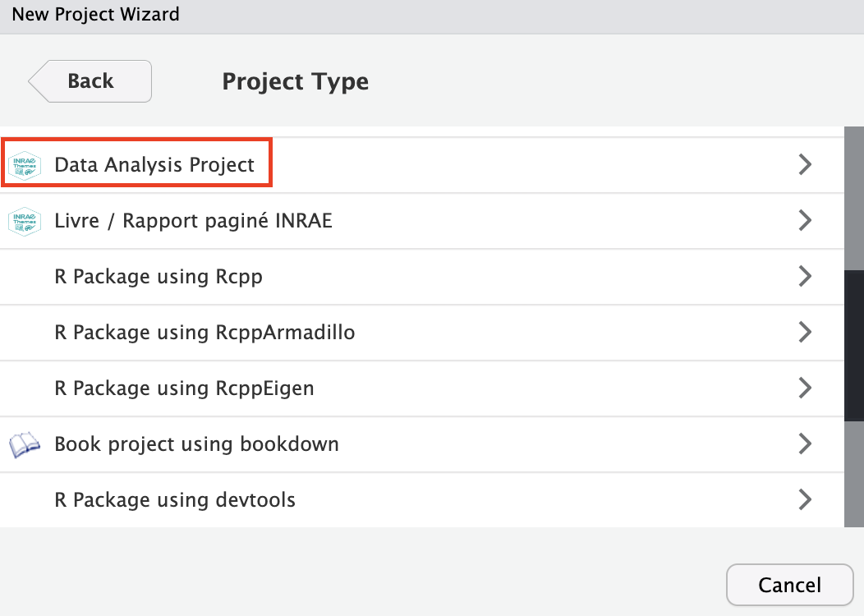Choose R Package using RcppEigen text
The image size is (864, 616).
(x=184, y=388)
